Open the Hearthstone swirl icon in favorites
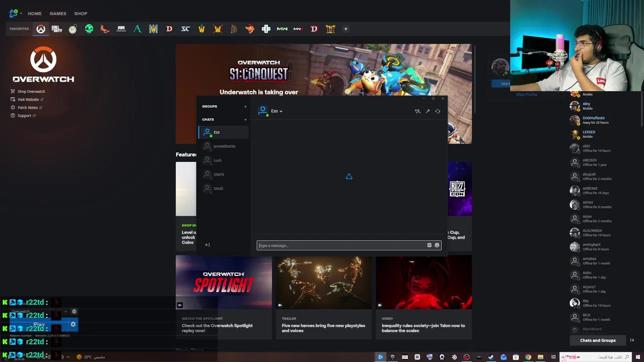This screenshot has height=362, width=644. coord(73,29)
